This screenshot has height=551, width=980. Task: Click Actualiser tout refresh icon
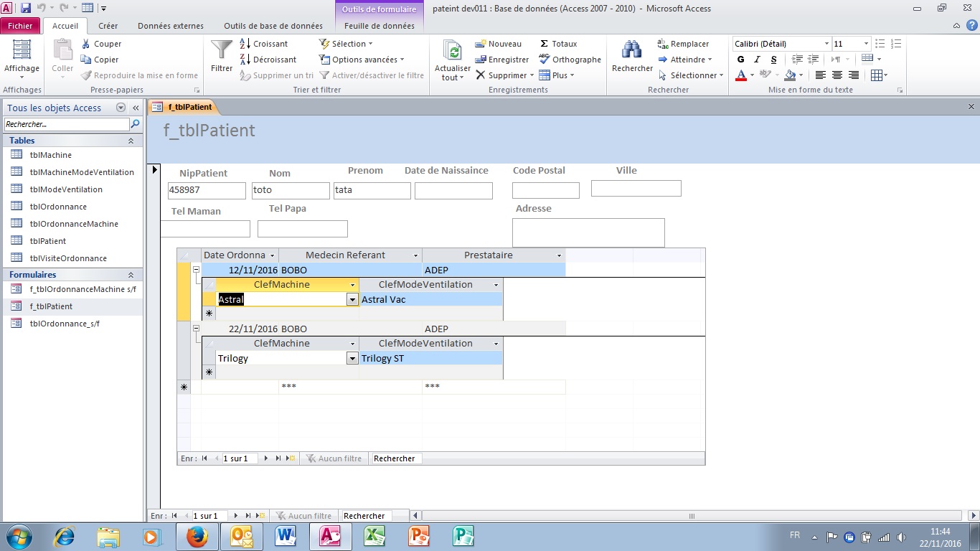pyautogui.click(x=453, y=51)
